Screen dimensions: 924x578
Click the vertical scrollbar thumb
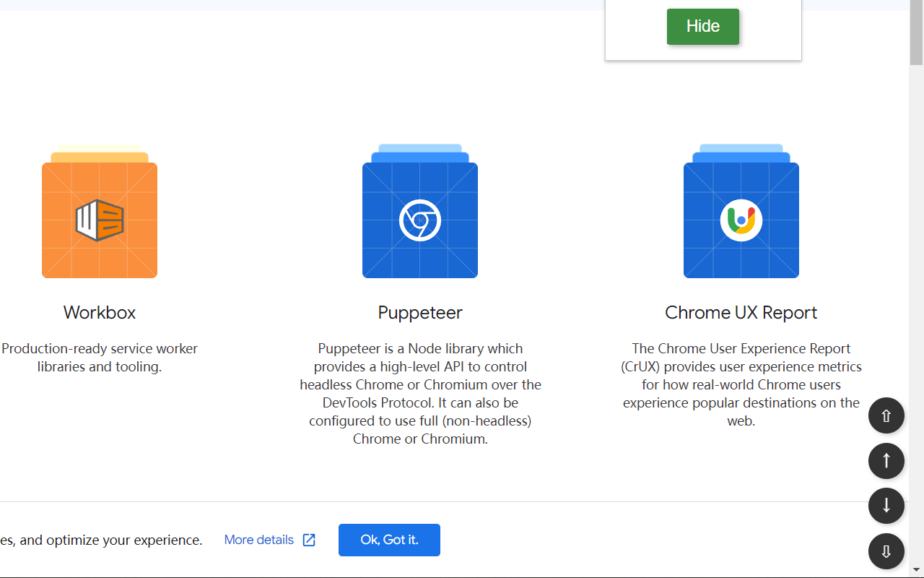tap(916, 33)
